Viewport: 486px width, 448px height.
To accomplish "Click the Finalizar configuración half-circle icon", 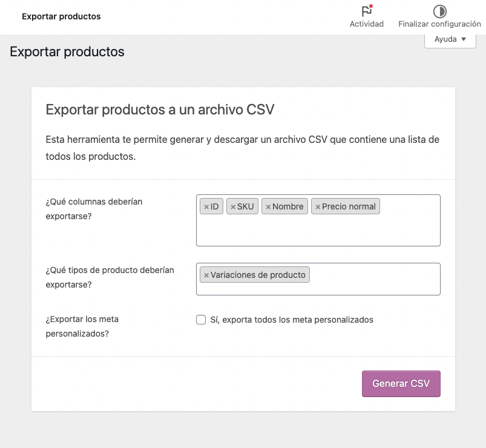I will click(439, 12).
